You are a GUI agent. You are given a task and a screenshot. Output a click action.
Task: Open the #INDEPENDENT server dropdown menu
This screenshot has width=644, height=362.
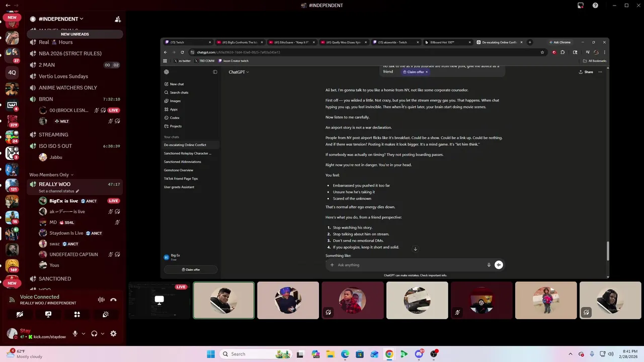point(61,19)
